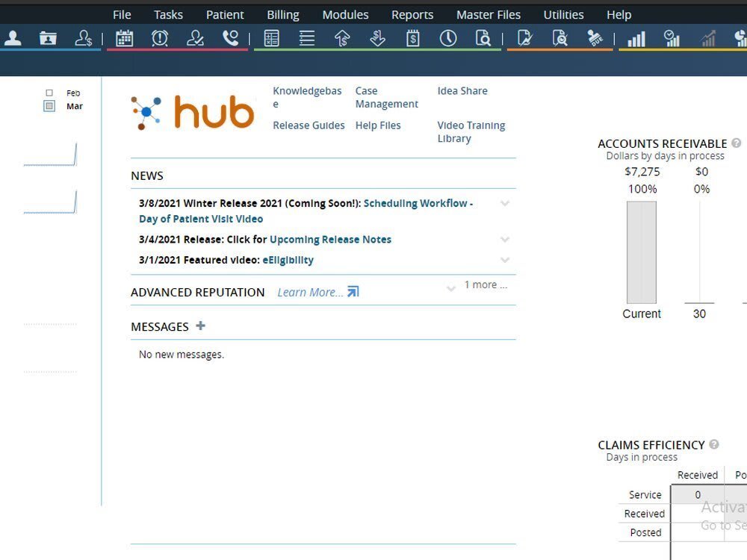Click the up arrow dollar icon
747x560 pixels.
342,38
